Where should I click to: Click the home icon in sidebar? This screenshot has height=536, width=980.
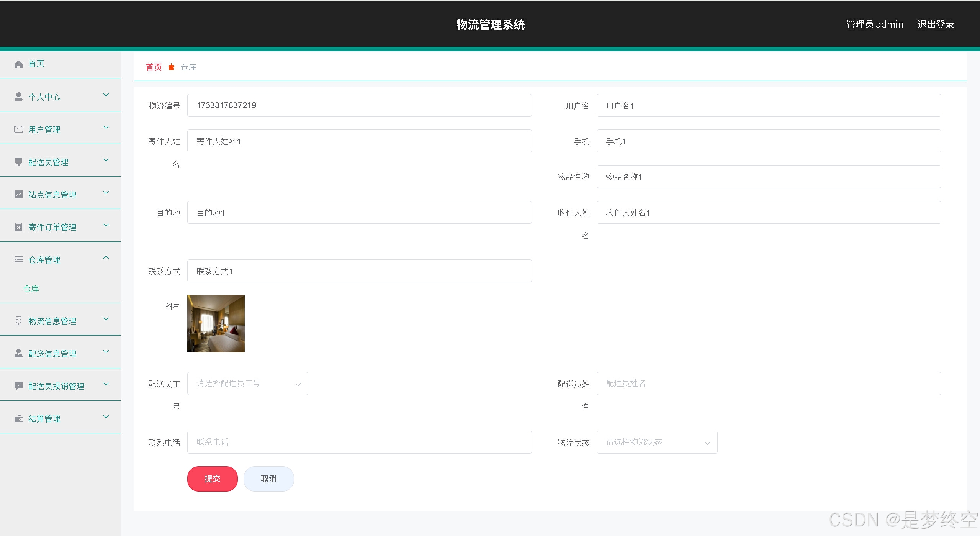[x=18, y=64]
